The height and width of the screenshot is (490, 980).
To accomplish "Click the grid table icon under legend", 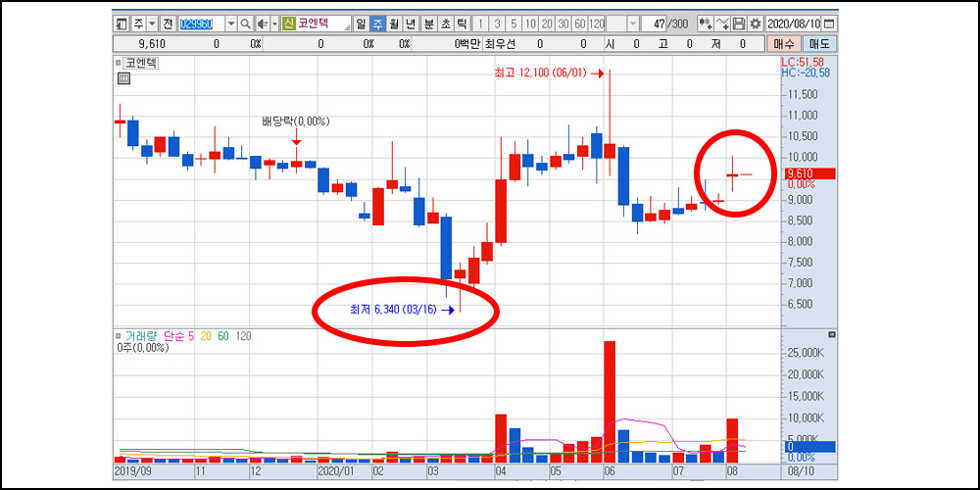I will (x=123, y=78).
